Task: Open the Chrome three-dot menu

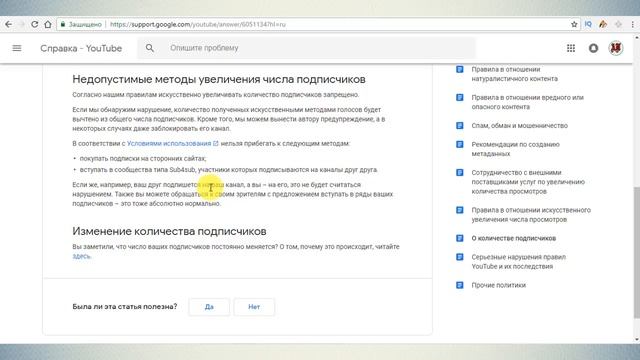Action: tap(633, 24)
